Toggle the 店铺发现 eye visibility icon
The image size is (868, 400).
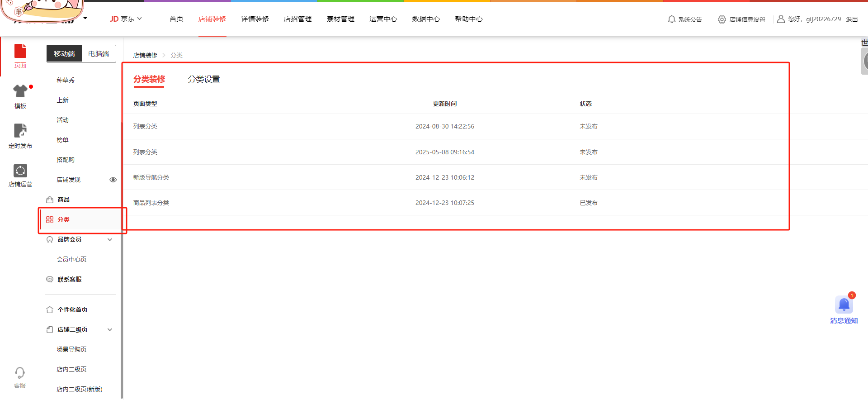(113, 180)
